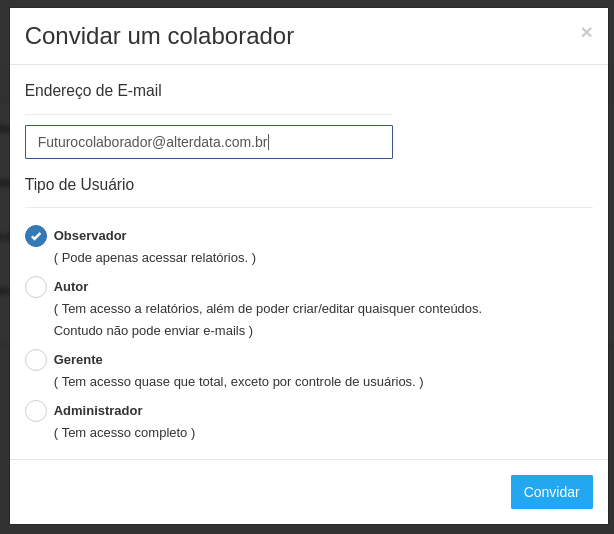Image resolution: width=614 pixels, height=534 pixels.
Task: Click the bold Administrador label text
Action: (98, 411)
